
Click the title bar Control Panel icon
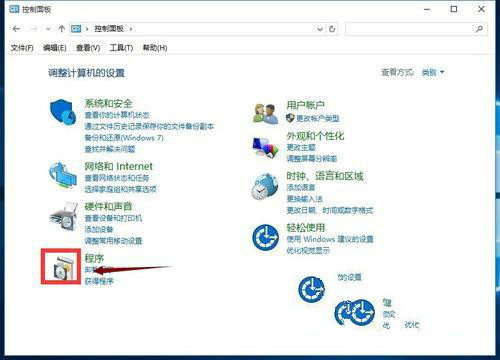pyautogui.click(x=14, y=9)
